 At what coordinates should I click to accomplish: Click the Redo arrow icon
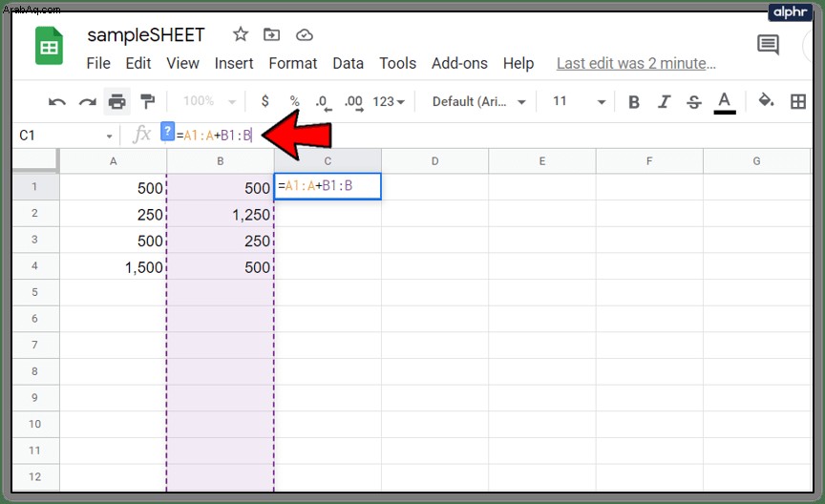pos(87,101)
